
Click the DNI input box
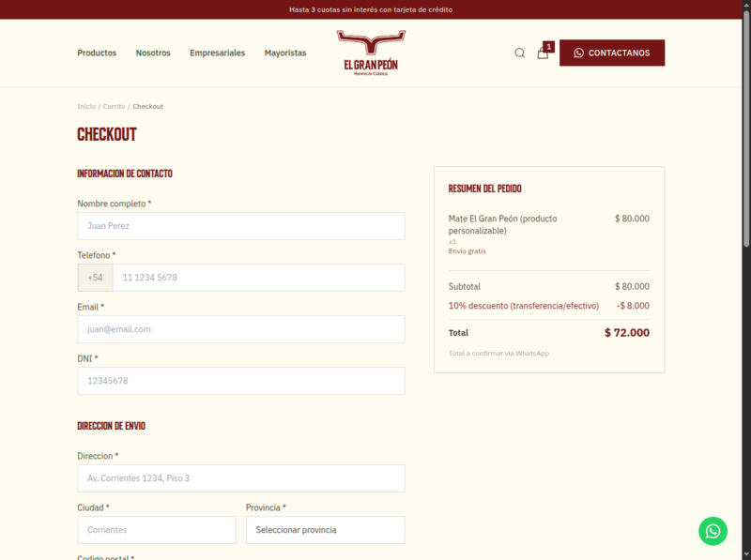240,381
